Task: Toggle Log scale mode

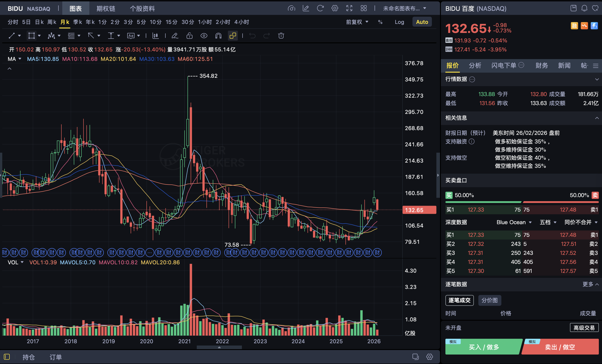Action: coord(399,22)
